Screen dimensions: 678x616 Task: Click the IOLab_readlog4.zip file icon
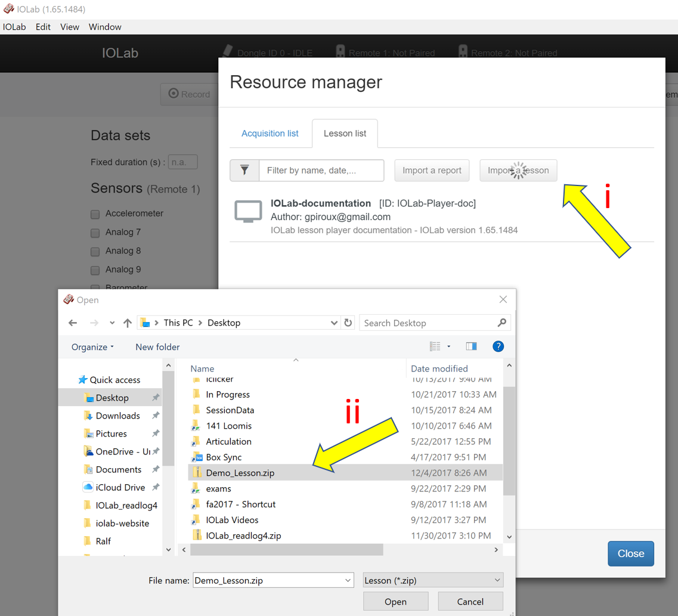pyautogui.click(x=197, y=535)
